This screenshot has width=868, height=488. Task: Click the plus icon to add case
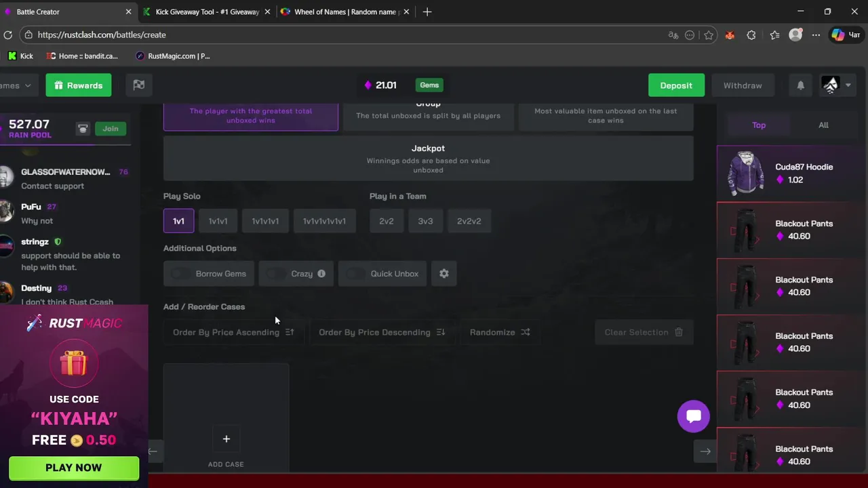(x=226, y=439)
